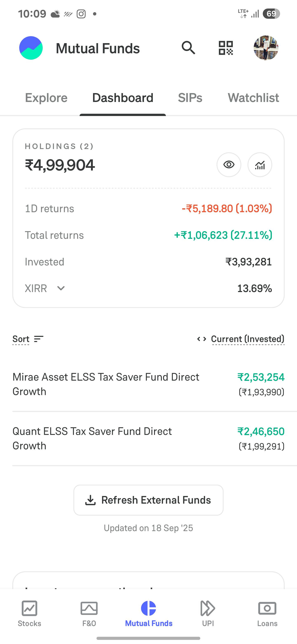The height and width of the screenshot is (644, 297).
Task: Click Refresh External Funds button
Action: (x=148, y=500)
